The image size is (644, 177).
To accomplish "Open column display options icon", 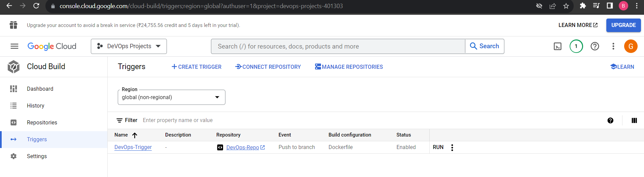I will (634, 120).
